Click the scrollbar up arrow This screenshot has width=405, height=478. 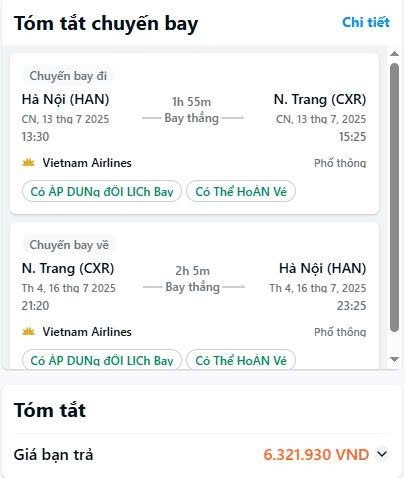394,54
